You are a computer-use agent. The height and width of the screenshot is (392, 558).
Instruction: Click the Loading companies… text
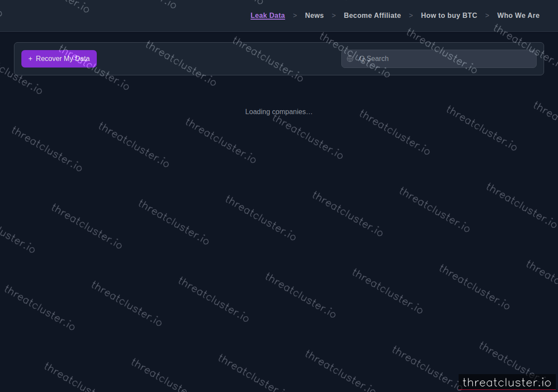coord(279,112)
